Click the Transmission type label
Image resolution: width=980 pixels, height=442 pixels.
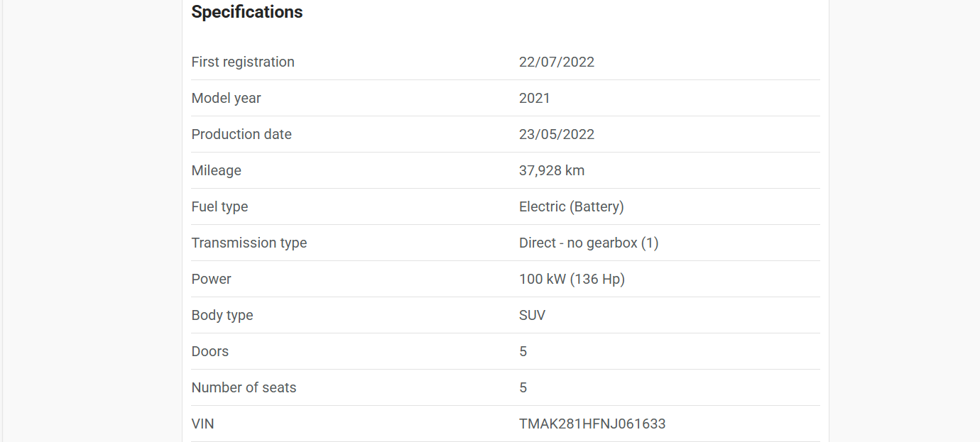(x=249, y=243)
